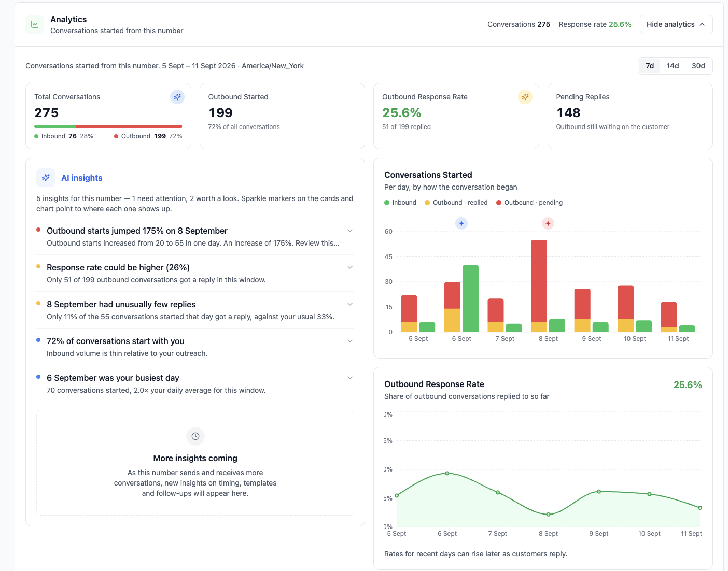Click the green 25.6% beside Outbound Response Rate chart title
The width and height of the screenshot is (728, 571).
click(688, 385)
